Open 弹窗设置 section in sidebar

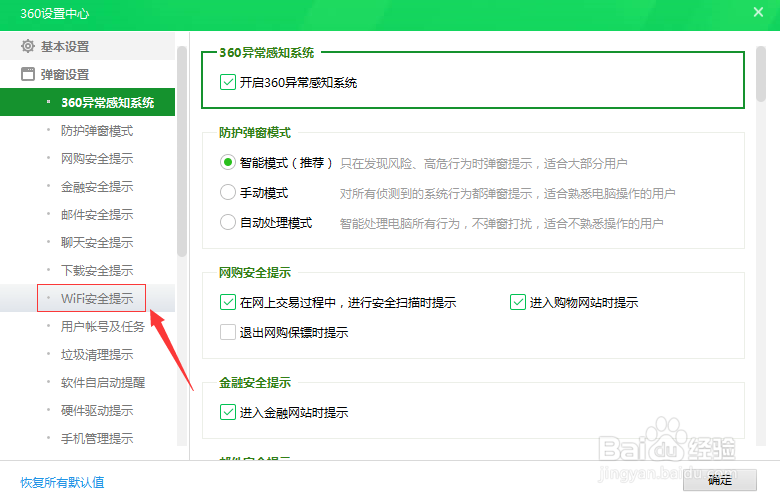tap(88, 74)
